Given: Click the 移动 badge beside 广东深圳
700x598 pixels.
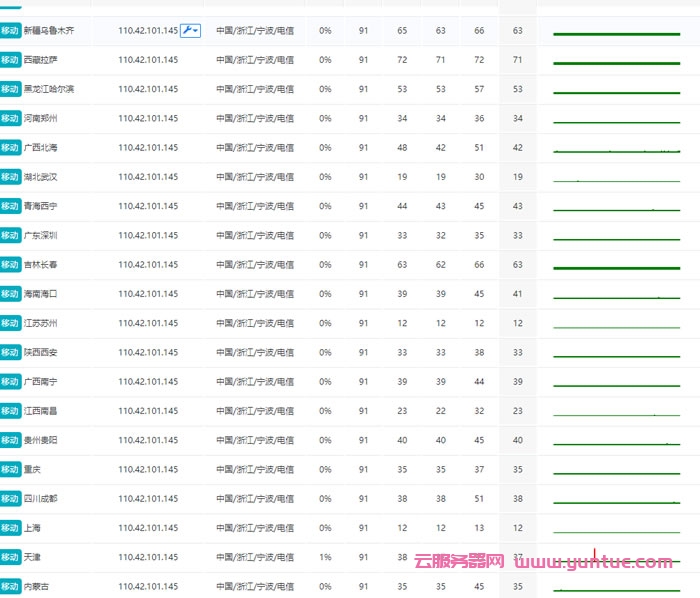Looking at the screenshot, I should coord(11,236).
